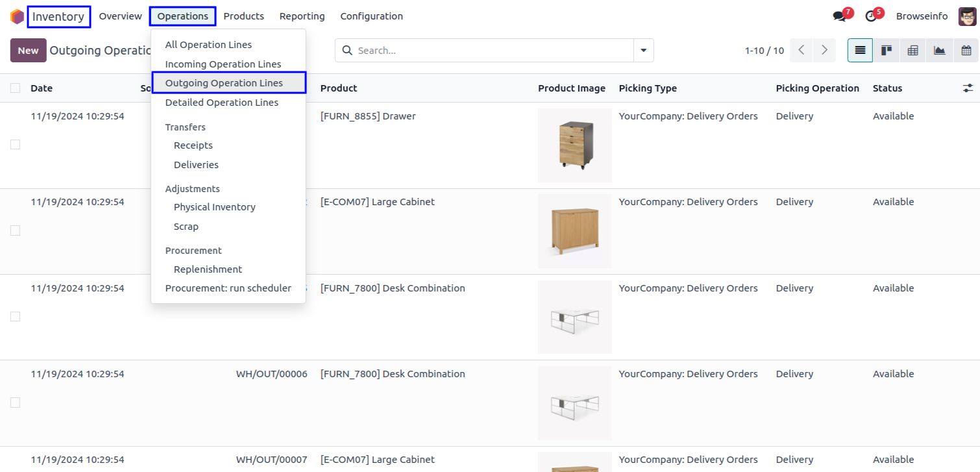Click the New button
980x472 pixels.
[x=28, y=51]
